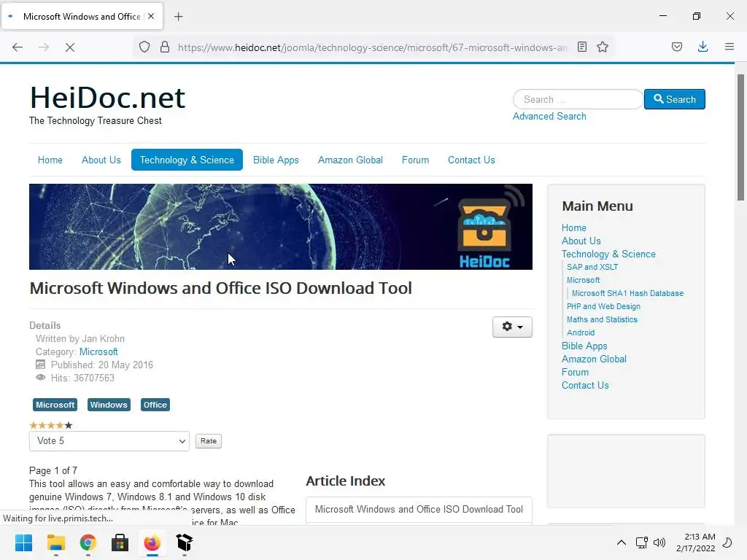747x560 pixels.
Task: Open volume control in tray
Action: [x=659, y=542]
